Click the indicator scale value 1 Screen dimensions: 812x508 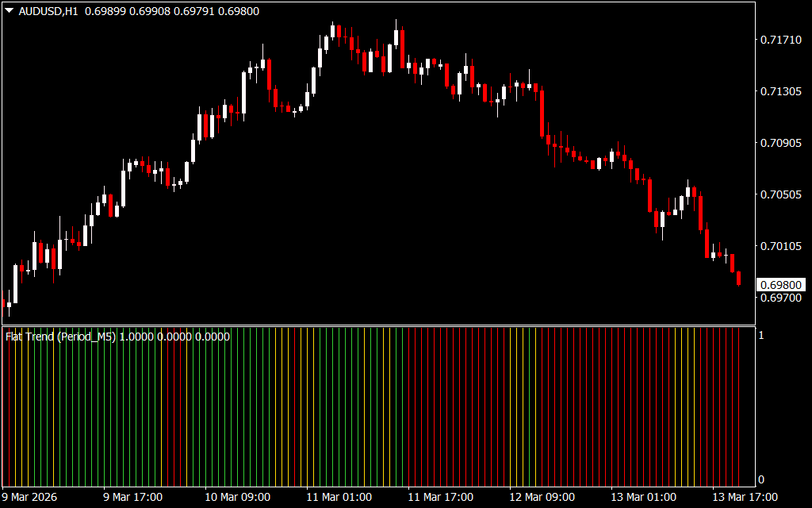(762, 336)
